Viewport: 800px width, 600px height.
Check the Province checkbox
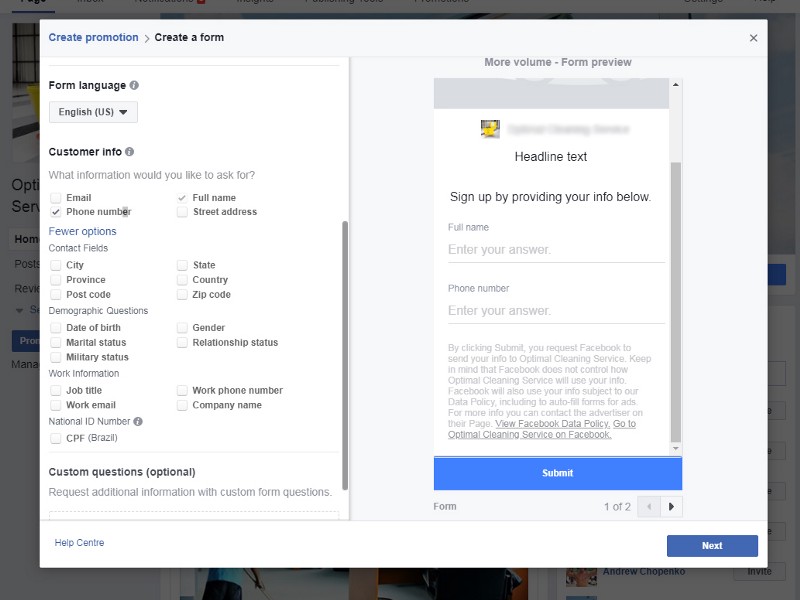tap(56, 280)
